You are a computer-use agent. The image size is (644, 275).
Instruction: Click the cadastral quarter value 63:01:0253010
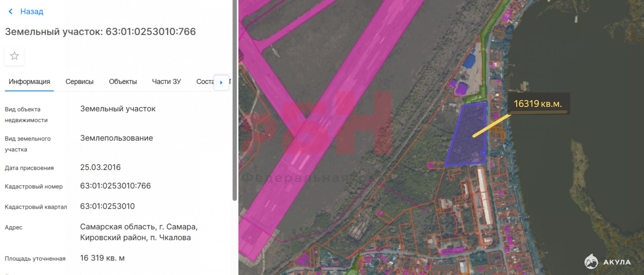pyautogui.click(x=107, y=206)
